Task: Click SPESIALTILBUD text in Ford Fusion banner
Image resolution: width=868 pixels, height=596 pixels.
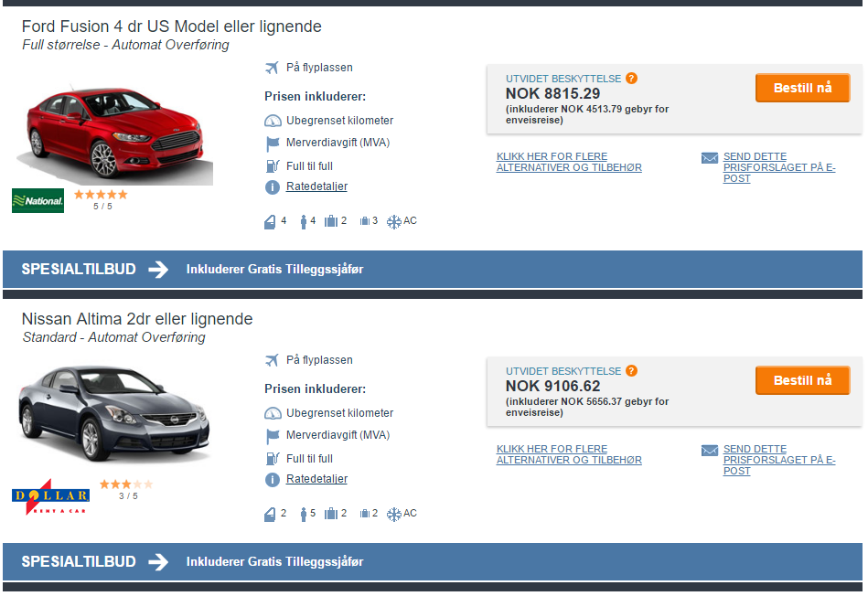Action: click(79, 270)
